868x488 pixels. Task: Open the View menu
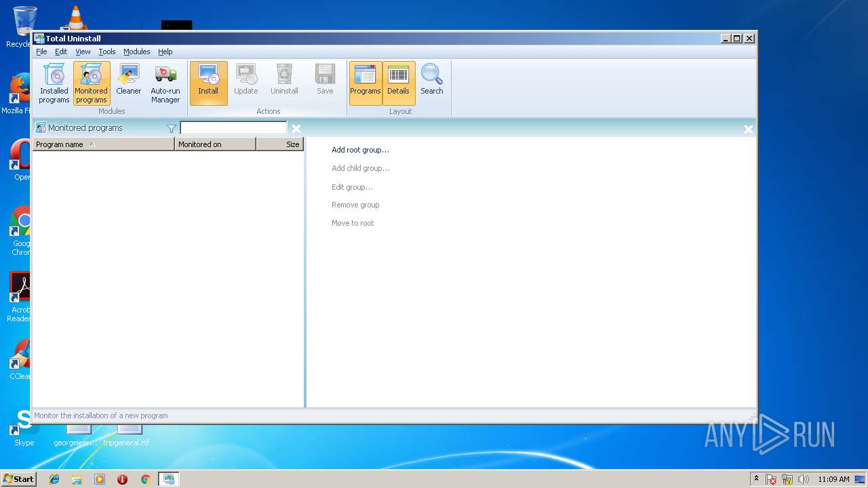pos(83,52)
